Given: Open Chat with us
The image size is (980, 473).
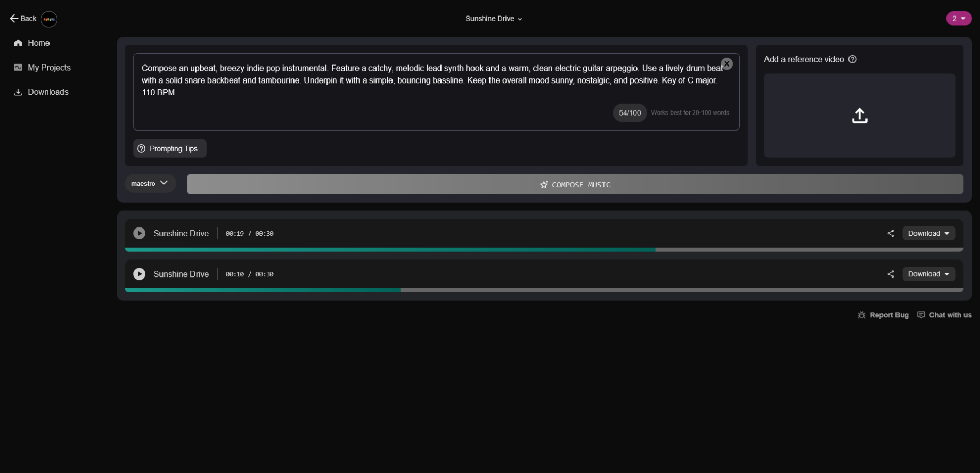Looking at the screenshot, I should 944,315.
